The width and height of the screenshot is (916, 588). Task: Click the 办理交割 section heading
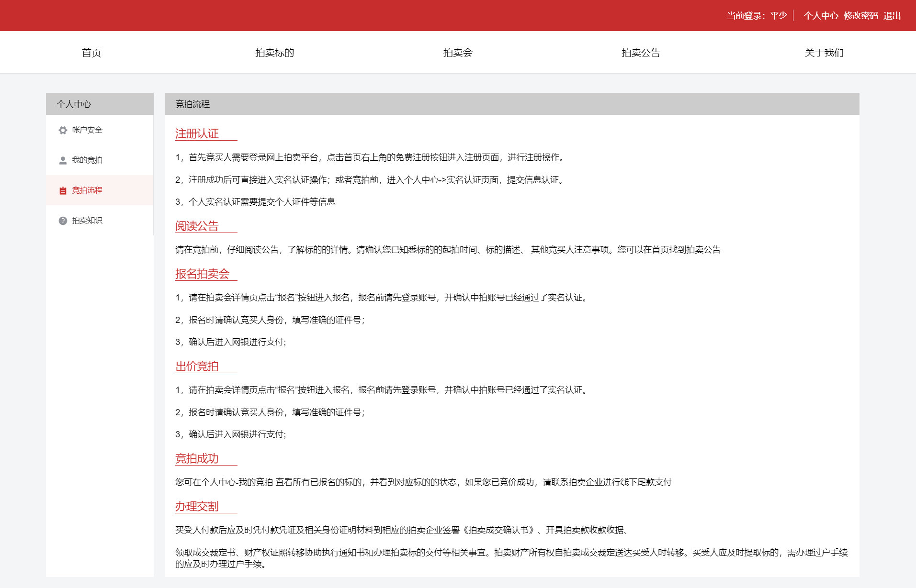[x=197, y=506]
